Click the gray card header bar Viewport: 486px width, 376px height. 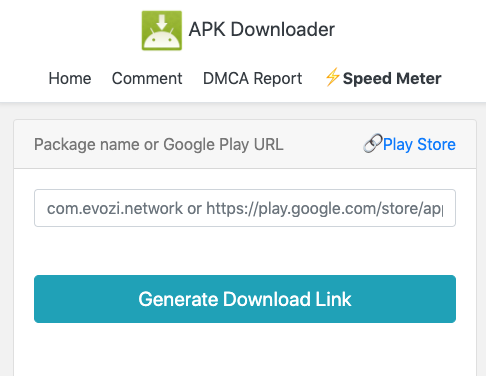pos(245,144)
